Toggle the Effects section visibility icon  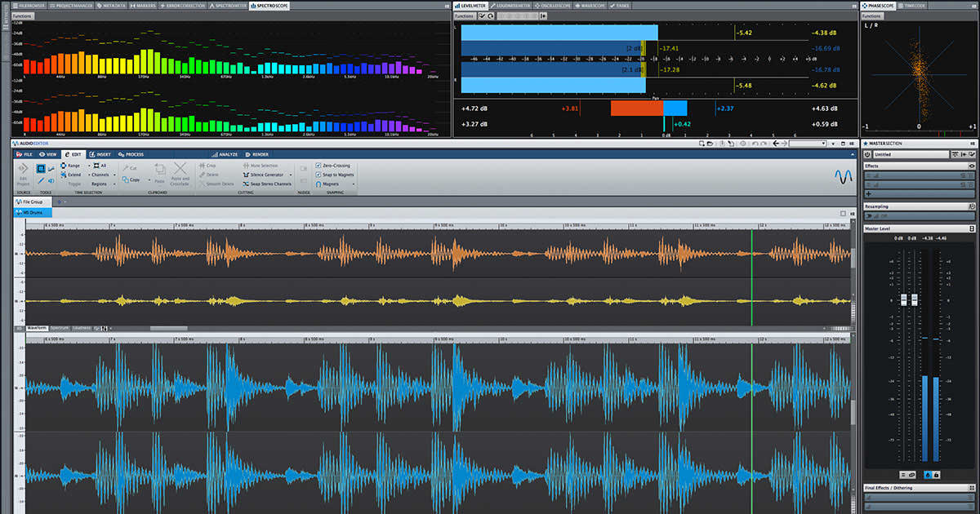pos(972,166)
